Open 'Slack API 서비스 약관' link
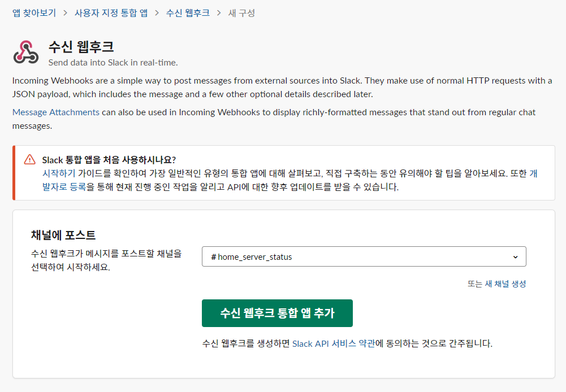Screen dimensions: 566x392 (x=334, y=343)
